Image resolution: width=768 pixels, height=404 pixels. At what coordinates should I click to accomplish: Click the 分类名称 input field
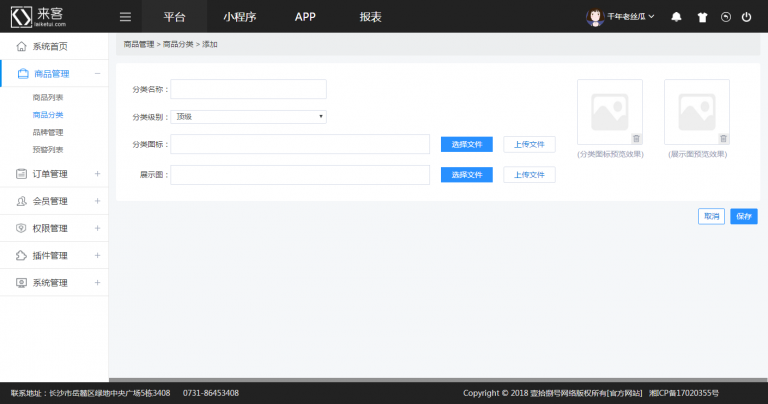pos(249,89)
